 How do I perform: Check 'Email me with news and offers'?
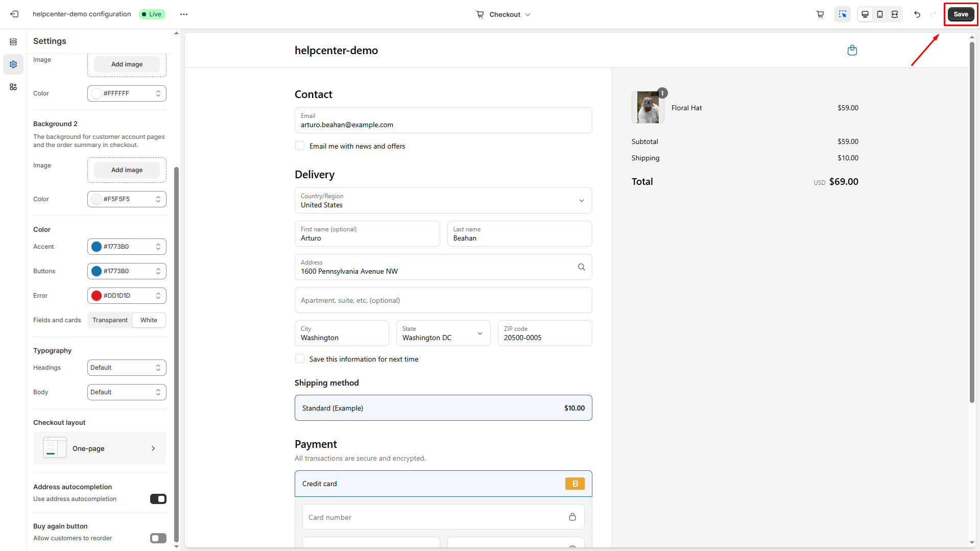click(x=300, y=146)
